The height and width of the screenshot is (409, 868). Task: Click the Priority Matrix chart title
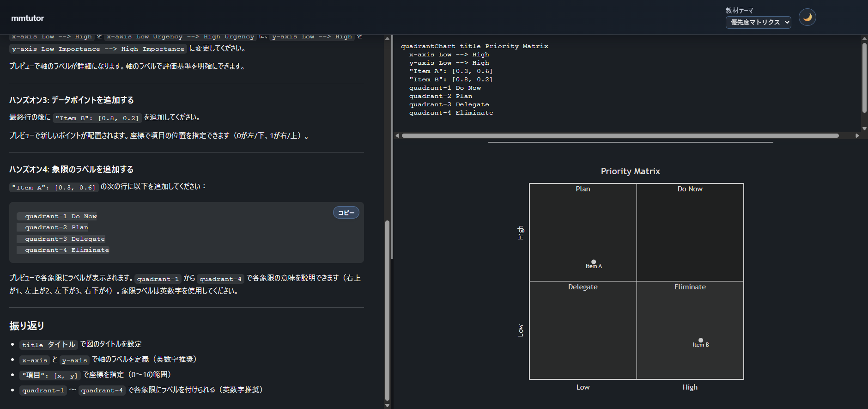(x=630, y=171)
